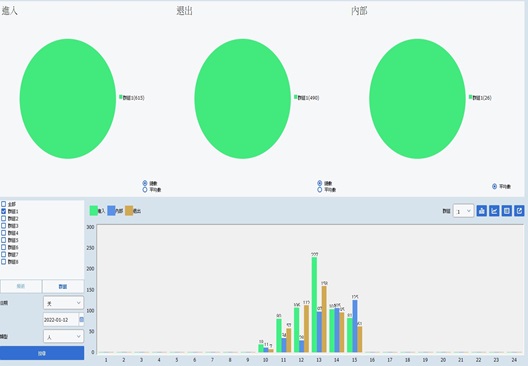Image resolution: width=528 pixels, height=366 pixels.
Task: Click the green bar at hour 10
Action: click(261, 348)
